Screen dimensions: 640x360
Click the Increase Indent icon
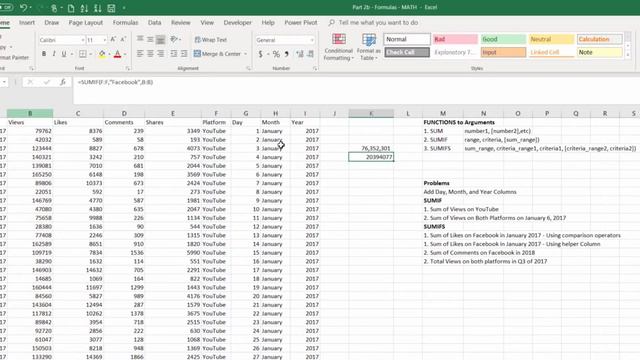pos(184,53)
